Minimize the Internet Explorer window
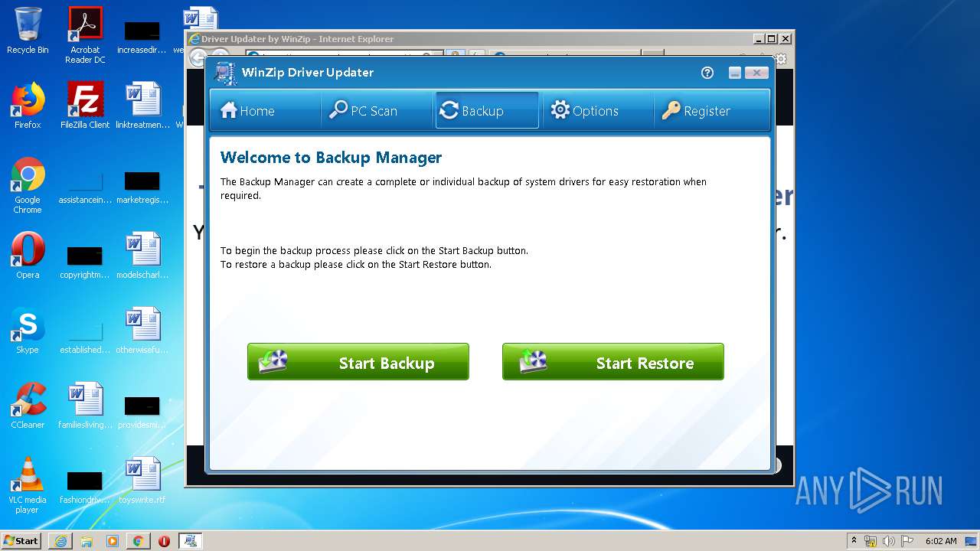 coord(759,39)
